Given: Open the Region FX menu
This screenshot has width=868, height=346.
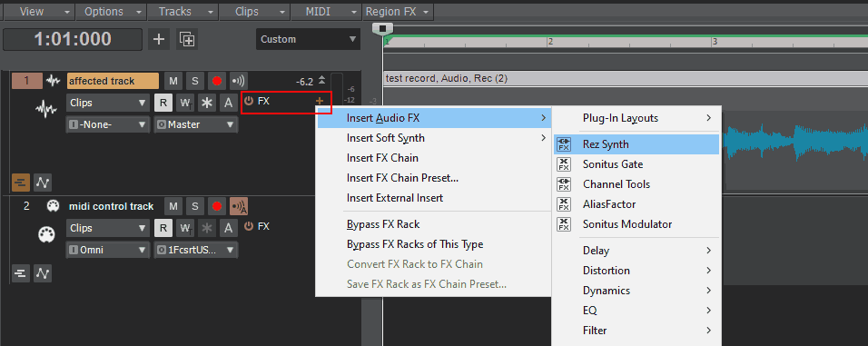Looking at the screenshot, I should click(x=398, y=11).
